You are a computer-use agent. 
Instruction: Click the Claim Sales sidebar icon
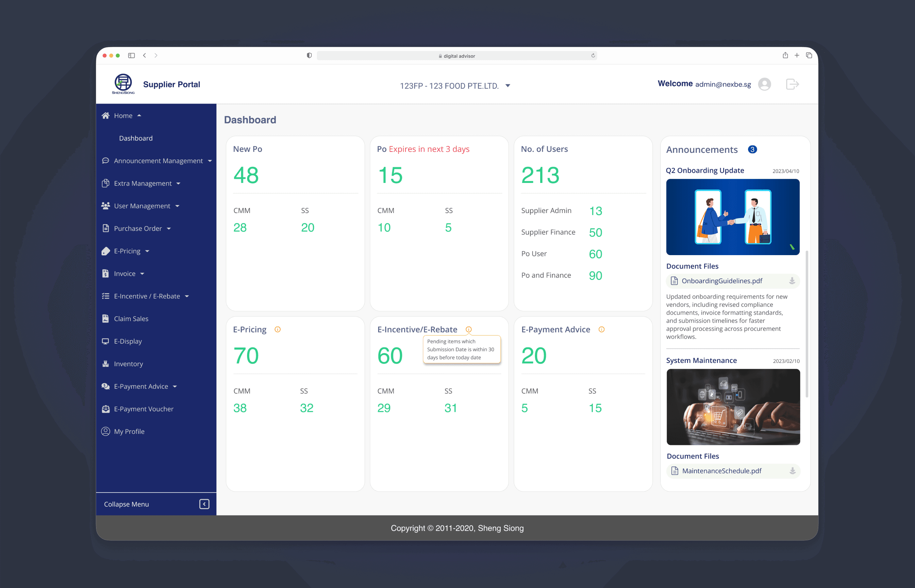[106, 318]
